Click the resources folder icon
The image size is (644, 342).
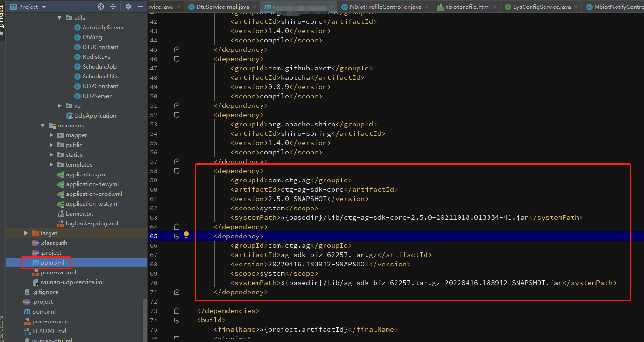[x=52, y=126]
